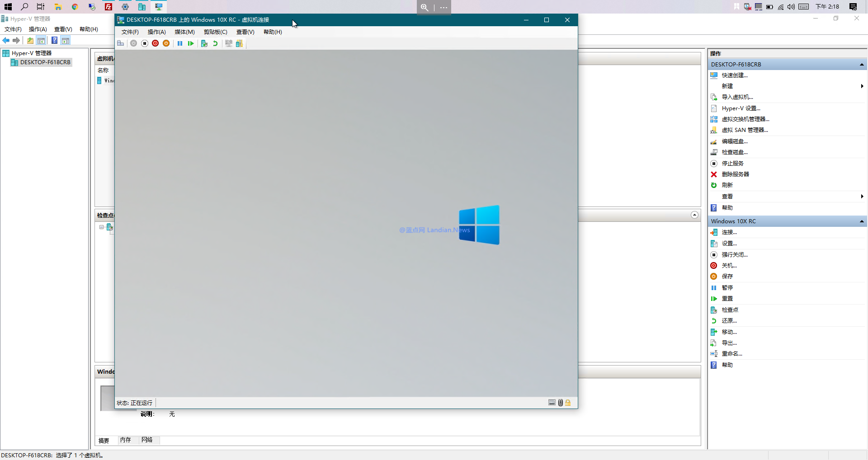
Task: Click the lock status icon in VM window
Action: 568,403
